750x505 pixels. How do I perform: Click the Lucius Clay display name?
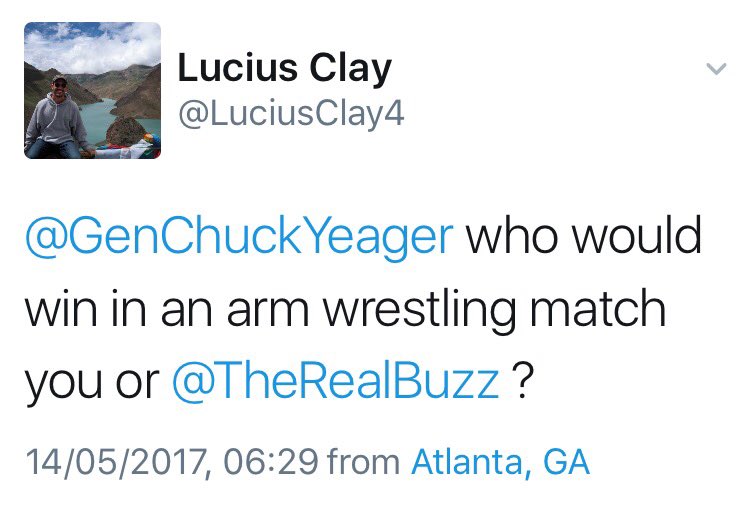[285, 68]
